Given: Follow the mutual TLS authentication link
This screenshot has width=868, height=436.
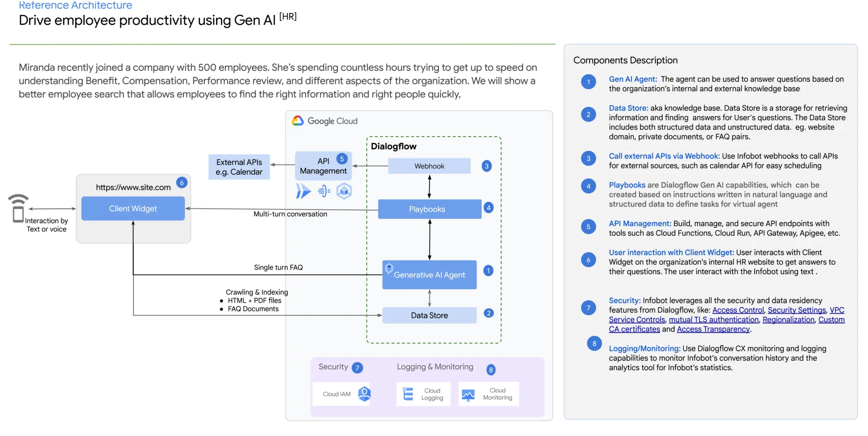Looking at the screenshot, I should coord(713,320).
